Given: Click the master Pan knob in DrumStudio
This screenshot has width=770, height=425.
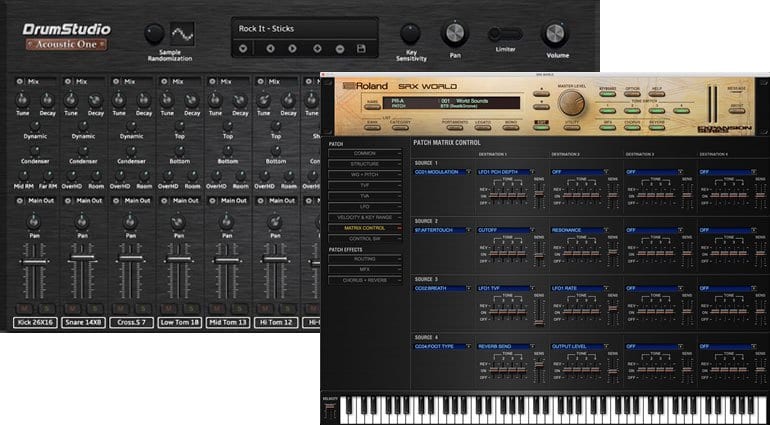Looking at the screenshot, I should [455, 33].
